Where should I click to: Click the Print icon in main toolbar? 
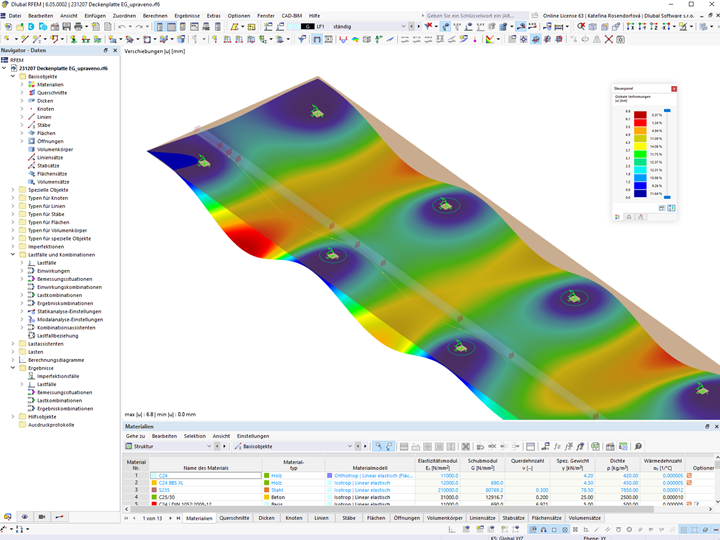coord(78,27)
